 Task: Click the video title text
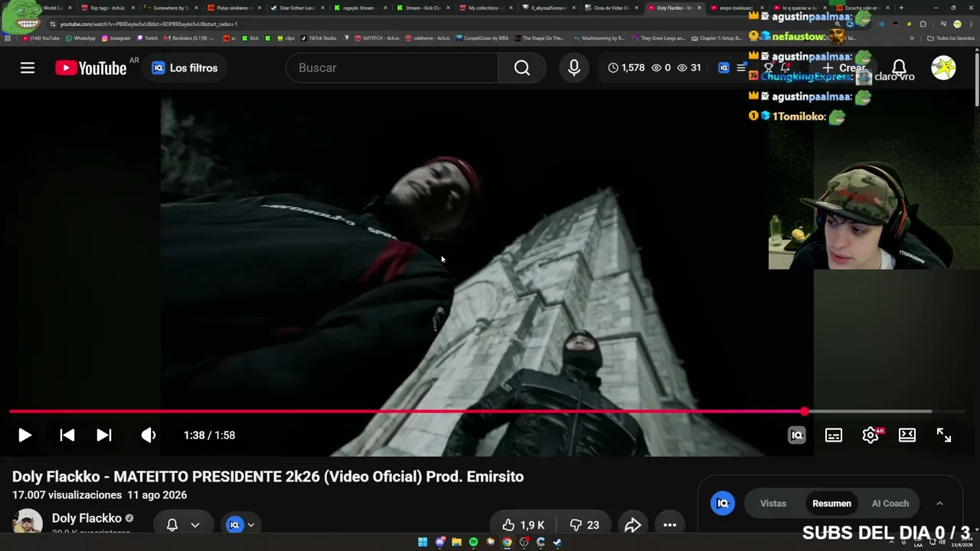[268, 477]
